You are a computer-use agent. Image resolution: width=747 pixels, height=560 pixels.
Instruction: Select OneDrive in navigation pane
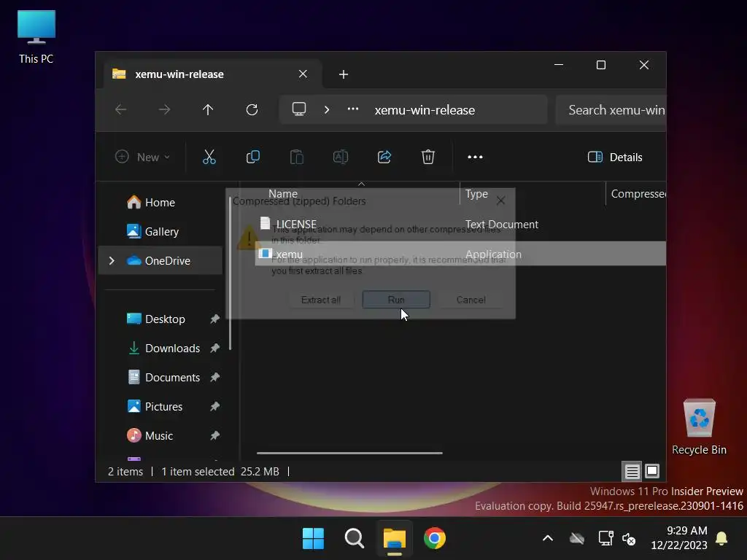160,260
